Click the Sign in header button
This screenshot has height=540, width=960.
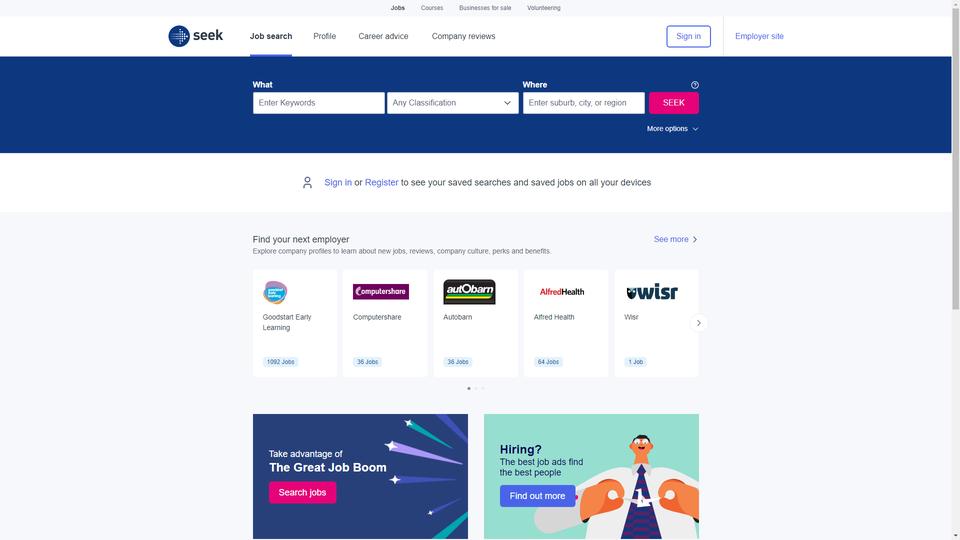688,36
